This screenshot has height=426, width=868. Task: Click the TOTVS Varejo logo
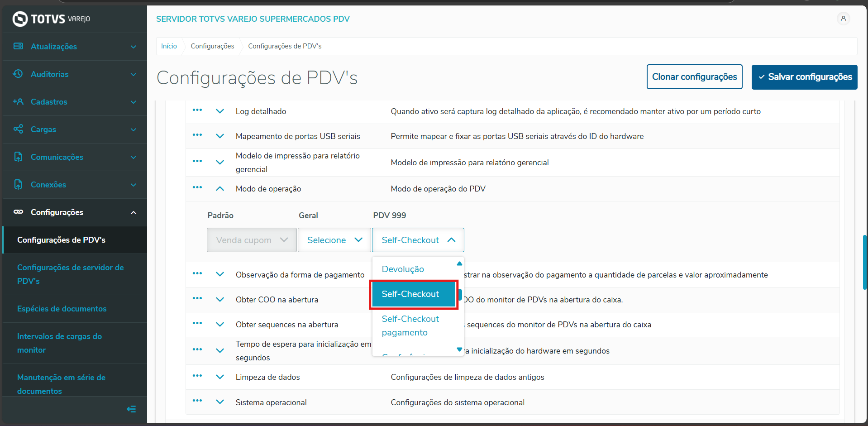point(51,19)
